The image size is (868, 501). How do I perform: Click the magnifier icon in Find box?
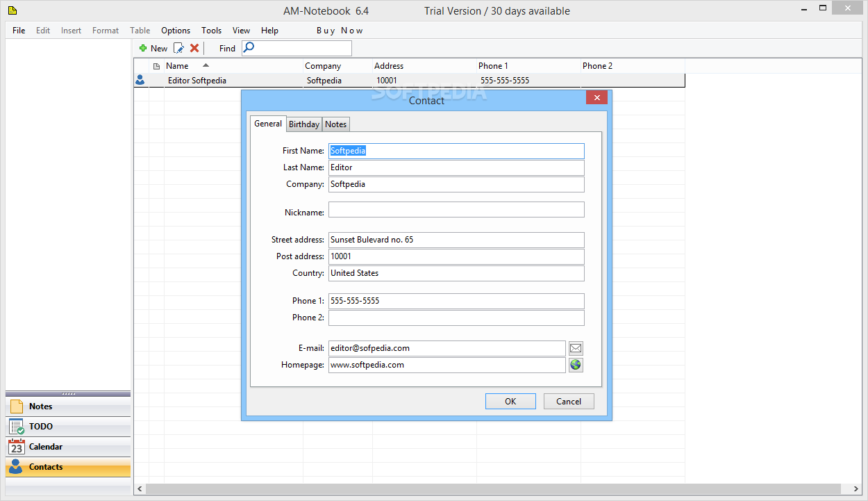click(249, 48)
